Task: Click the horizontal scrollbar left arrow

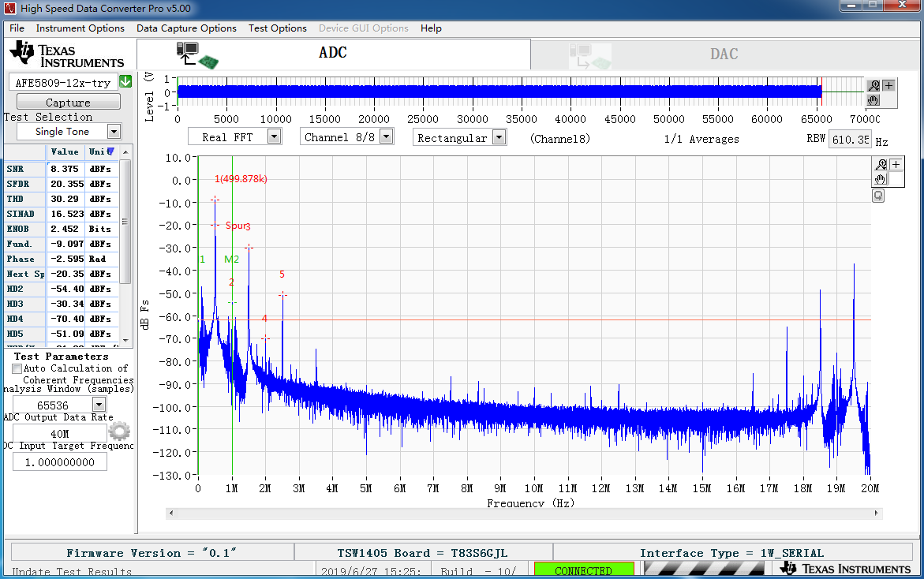Action: [171, 513]
